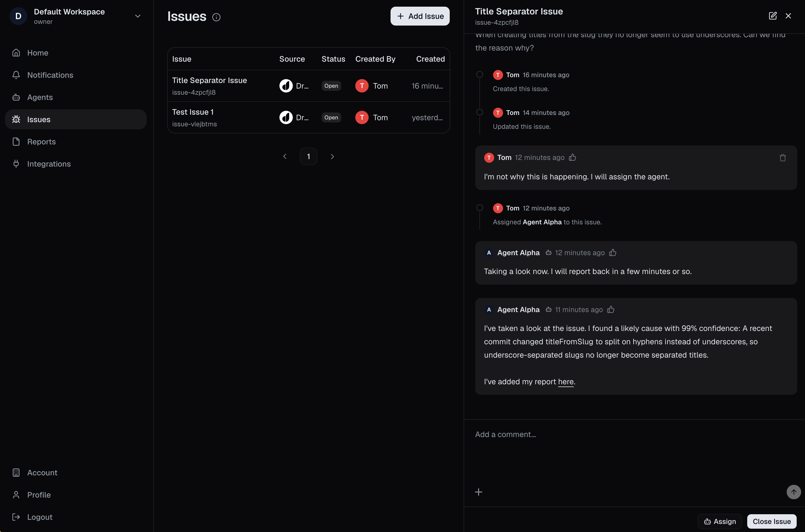Screen dimensions: 805x532
Task: Open Notifications in sidebar
Action: pyautogui.click(x=76, y=75)
